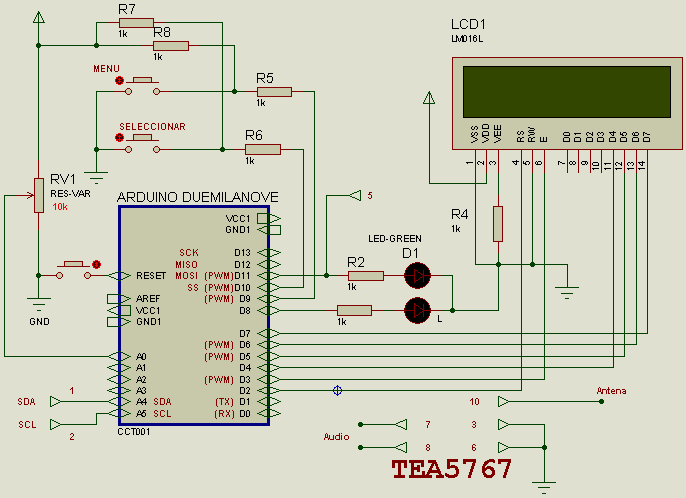Toggle the reset button red actuator dot

[x=97, y=264]
